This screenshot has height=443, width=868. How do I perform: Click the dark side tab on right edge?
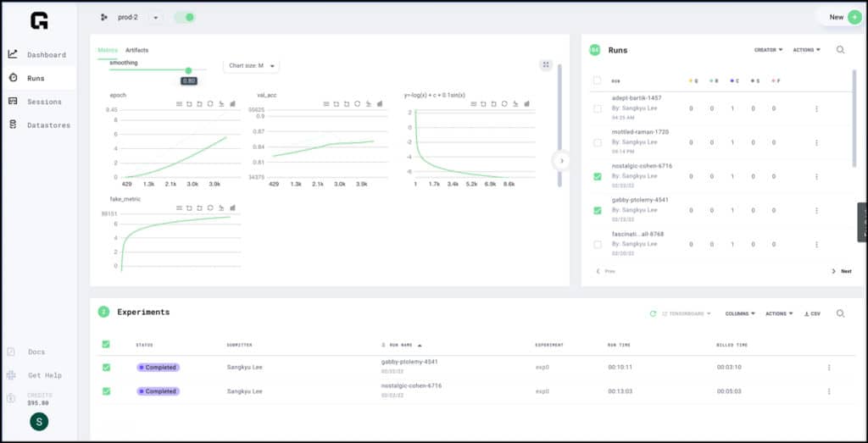coord(862,222)
